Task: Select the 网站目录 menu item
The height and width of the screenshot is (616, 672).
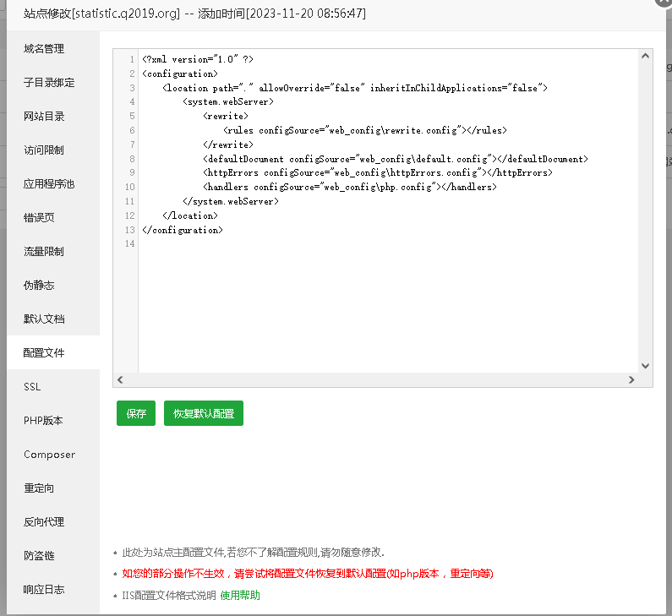Action: (44, 117)
